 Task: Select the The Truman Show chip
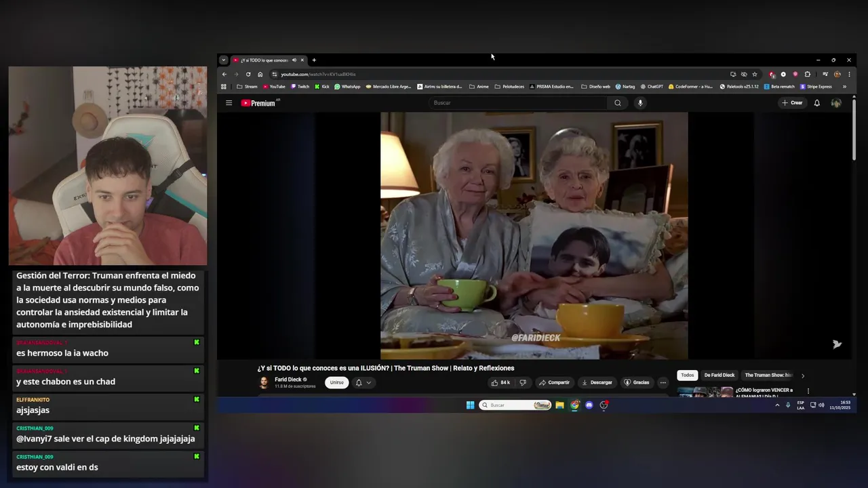(x=768, y=375)
